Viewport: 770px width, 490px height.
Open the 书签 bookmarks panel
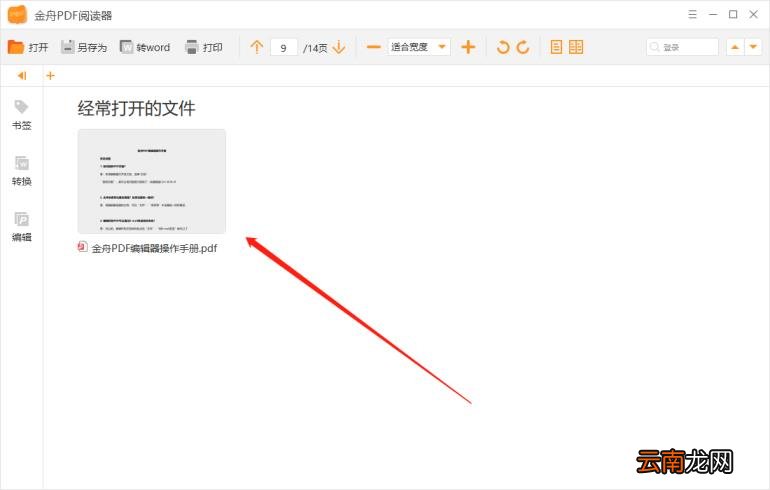pyautogui.click(x=22, y=115)
